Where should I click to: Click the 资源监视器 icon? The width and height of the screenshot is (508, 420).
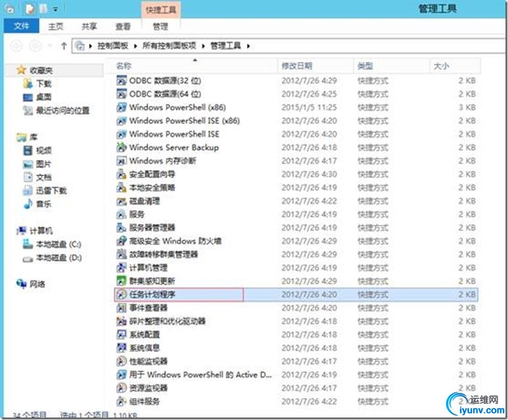(121, 388)
